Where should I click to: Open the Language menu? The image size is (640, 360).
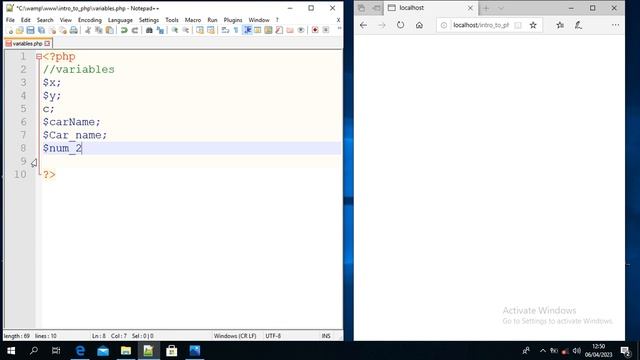(120, 20)
